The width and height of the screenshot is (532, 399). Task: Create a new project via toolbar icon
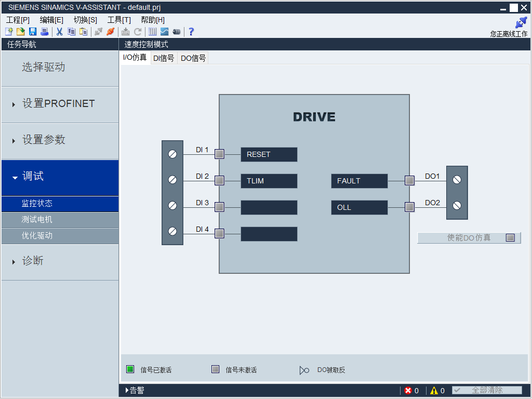click(x=9, y=32)
